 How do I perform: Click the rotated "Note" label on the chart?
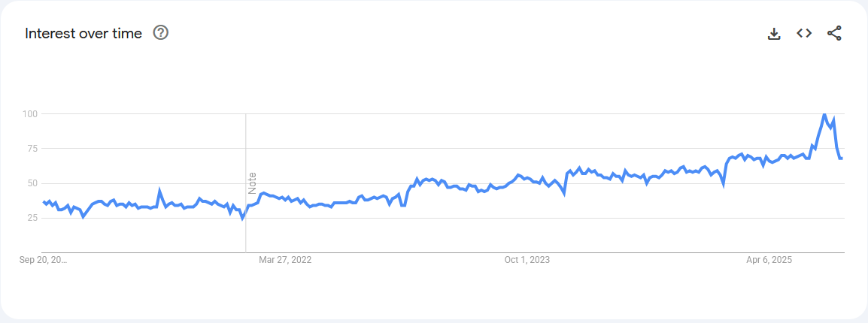[253, 183]
